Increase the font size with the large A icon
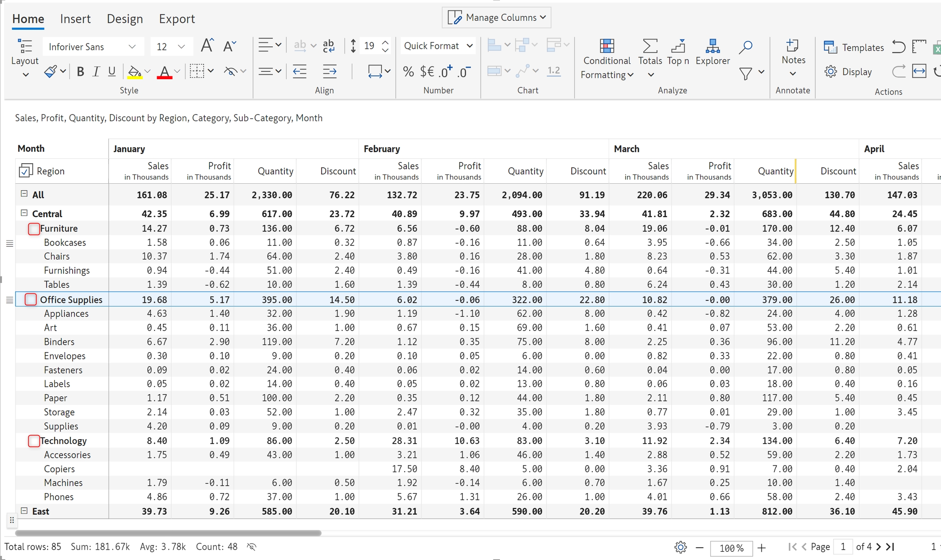 click(207, 46)
